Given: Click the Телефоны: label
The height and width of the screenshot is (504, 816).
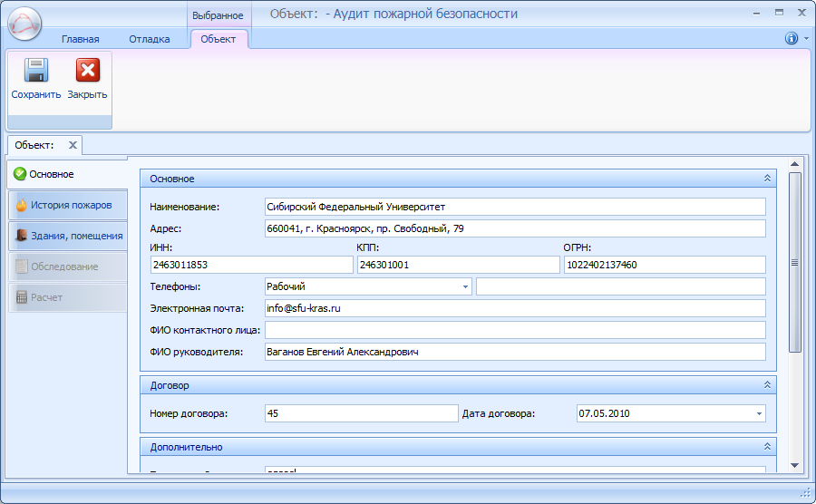Looking at the screenshot, I should point(175,286).
